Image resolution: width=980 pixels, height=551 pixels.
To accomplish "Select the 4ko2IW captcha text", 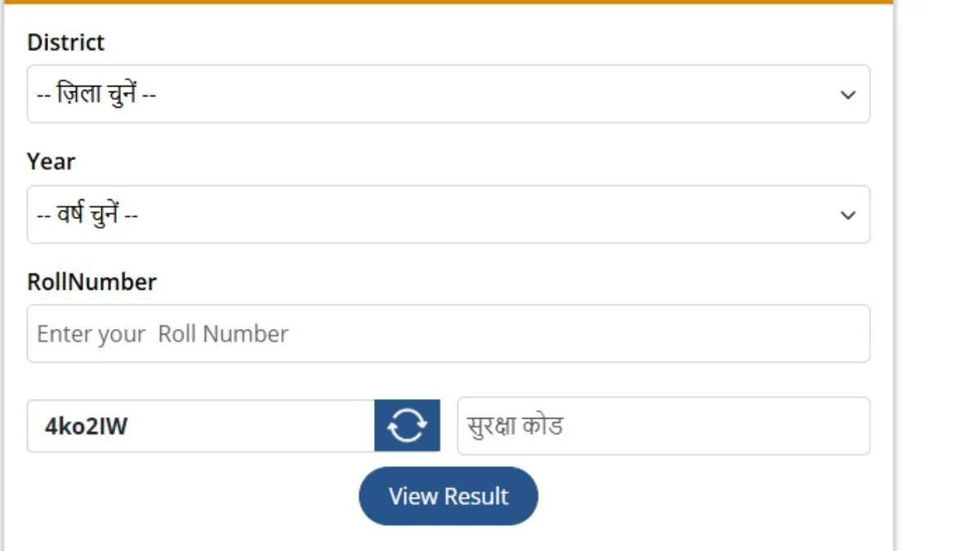I will [x=87, y=426].
